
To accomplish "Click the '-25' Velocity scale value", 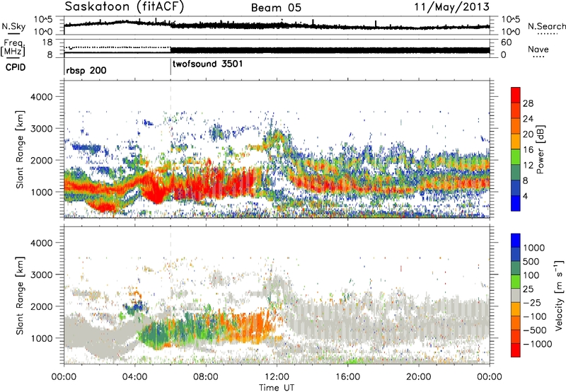I will pyautogui.click(x=533, y=303).
